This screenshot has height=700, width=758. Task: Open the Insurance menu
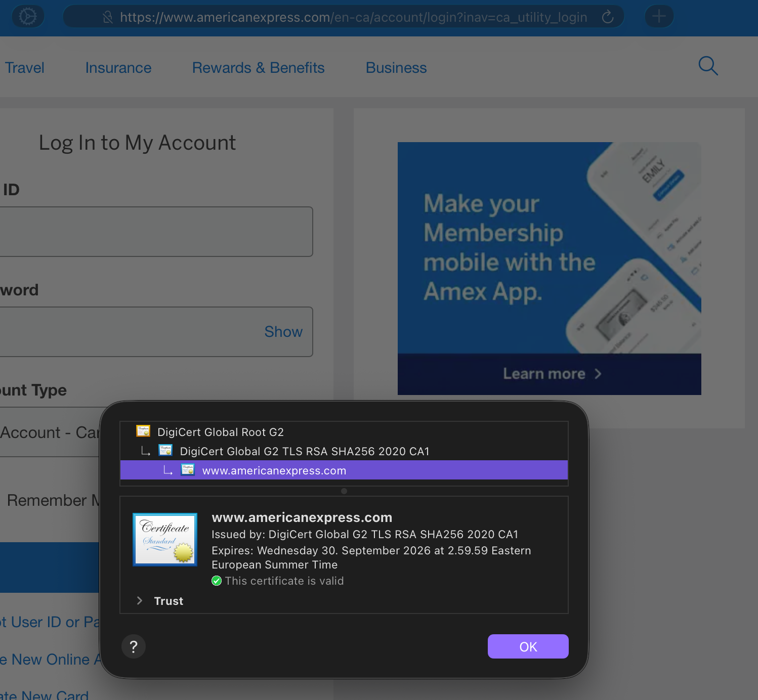118,68
